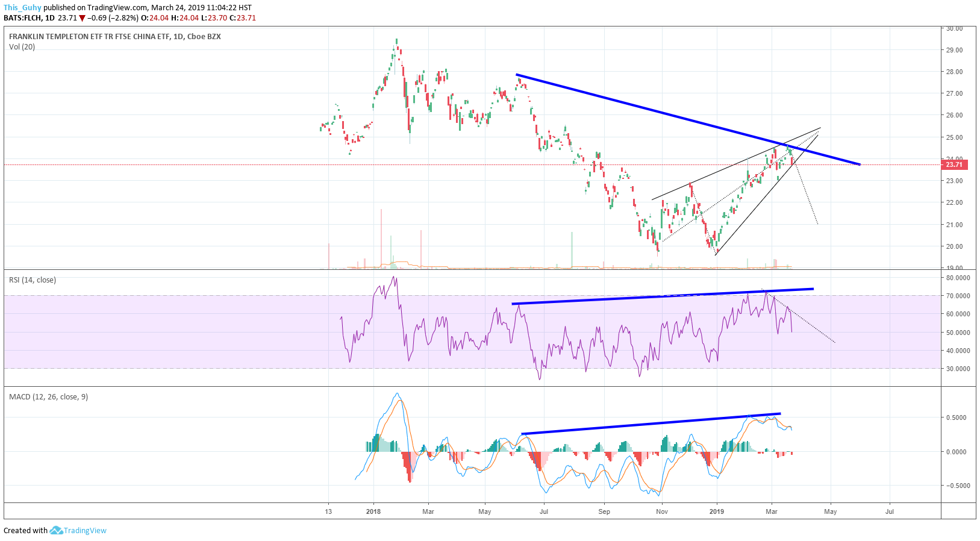Click the 27.00 price scale label
The height and width of the screenshot is (541, 980).
(x=954, y=93)
